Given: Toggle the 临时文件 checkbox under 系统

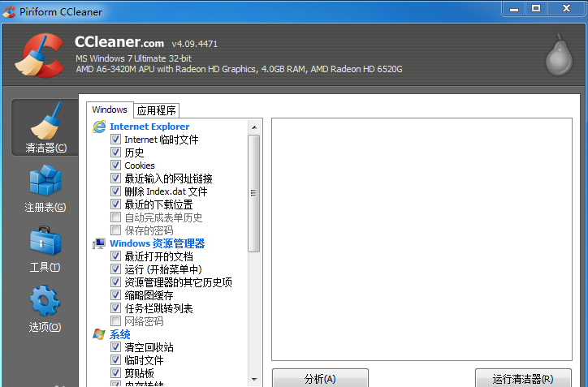Looking at the screenshot, I should click(115, 360).
